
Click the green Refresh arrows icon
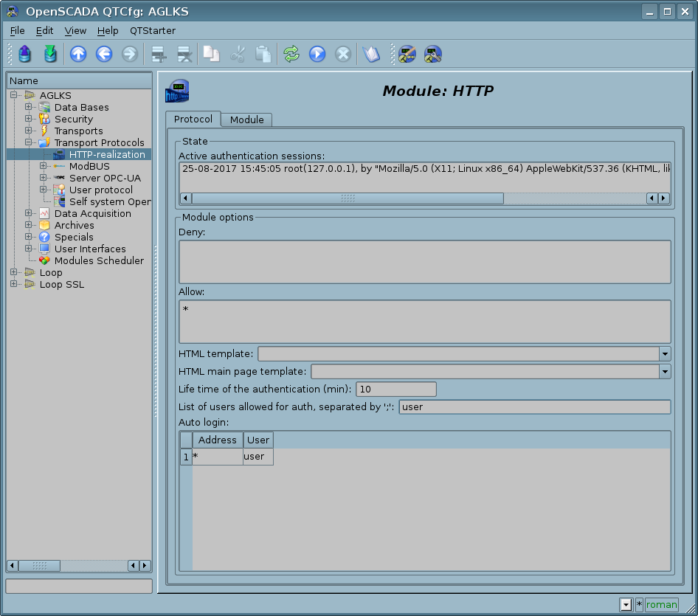(291, 54)
